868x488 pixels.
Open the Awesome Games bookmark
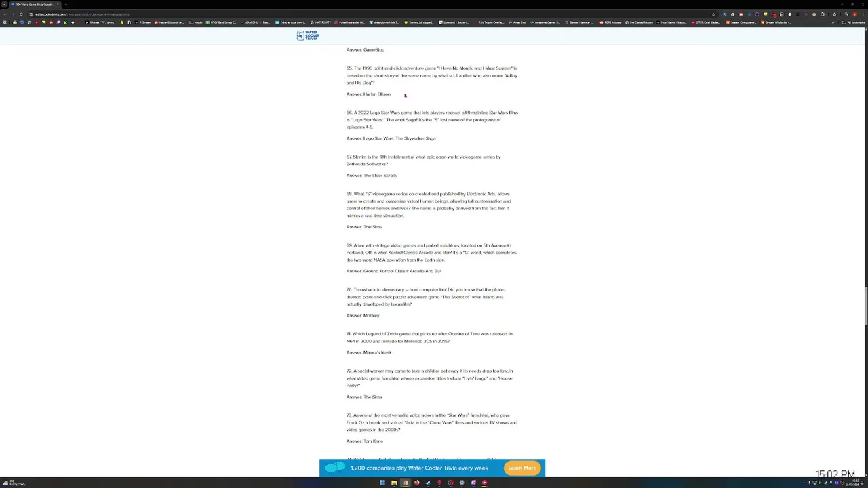pyautogui.click(x=547, y=22)
